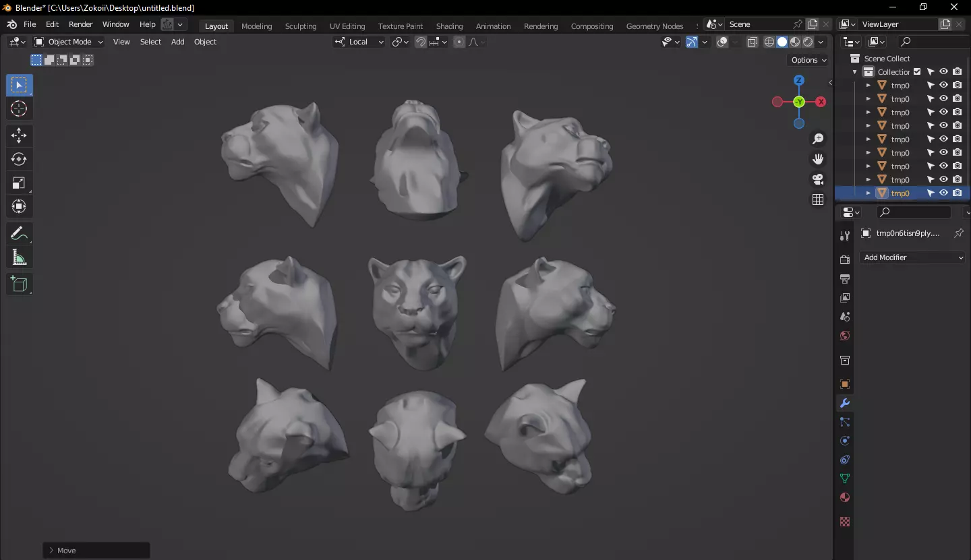Open the Modifier properties wrench tab
The height and width of the screenshot is (560, 971).
pos(844,403)
